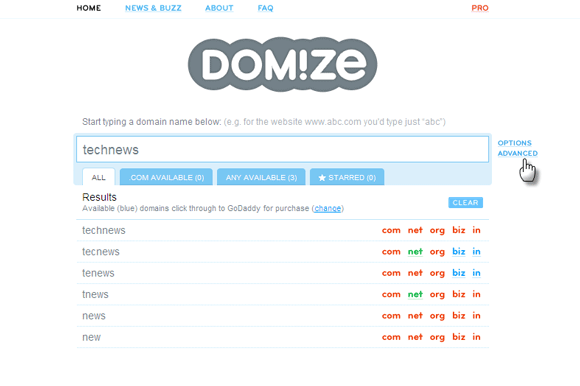Click in for tnews
580x386 pixels.
tap(476, 294)
